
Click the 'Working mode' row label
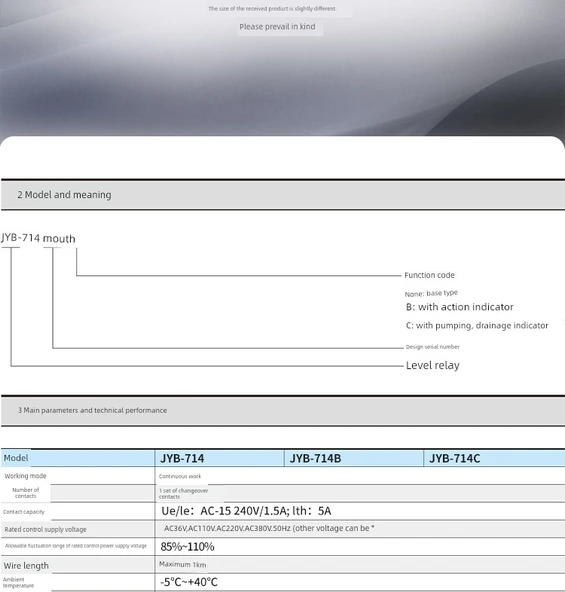(x=25, y=476)
